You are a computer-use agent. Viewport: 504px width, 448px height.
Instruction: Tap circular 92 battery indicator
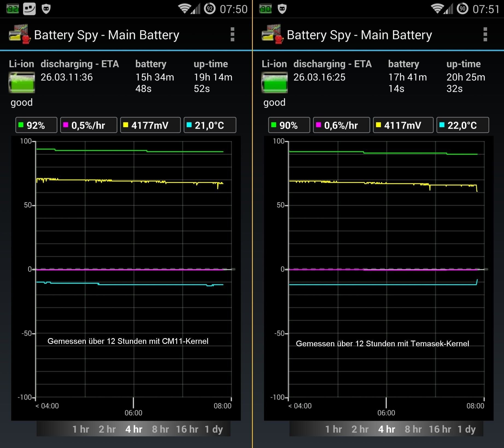tap(210, 9)
